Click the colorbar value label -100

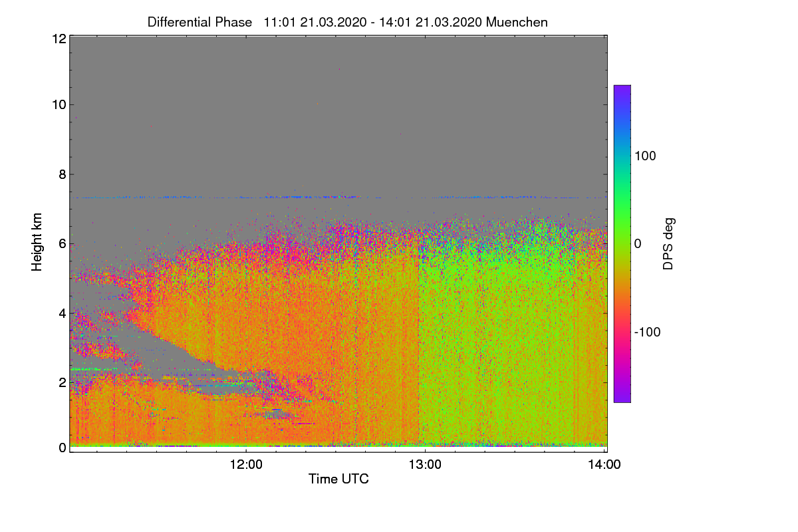click(648, 332)
